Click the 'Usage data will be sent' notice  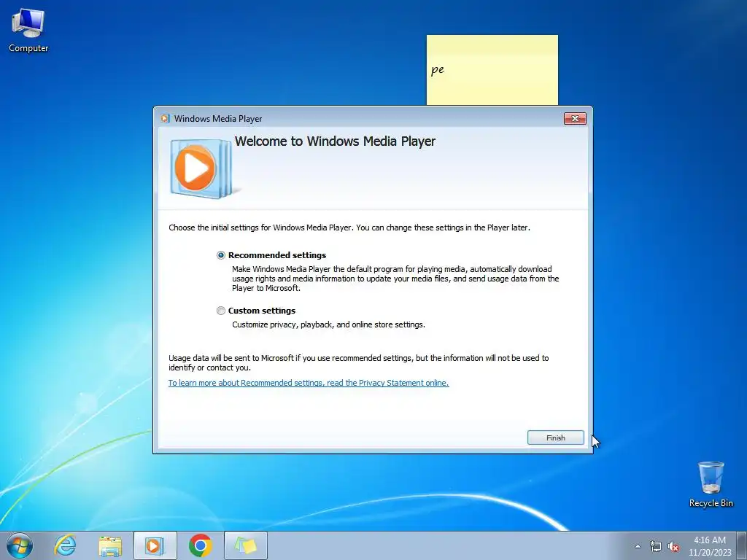click(x=358, y=363)
